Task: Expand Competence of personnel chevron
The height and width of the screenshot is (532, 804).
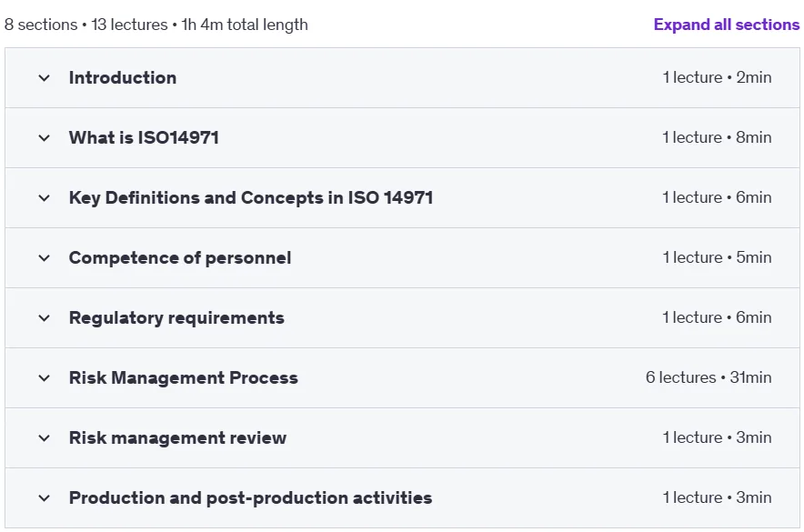Action: pos(44,257)
